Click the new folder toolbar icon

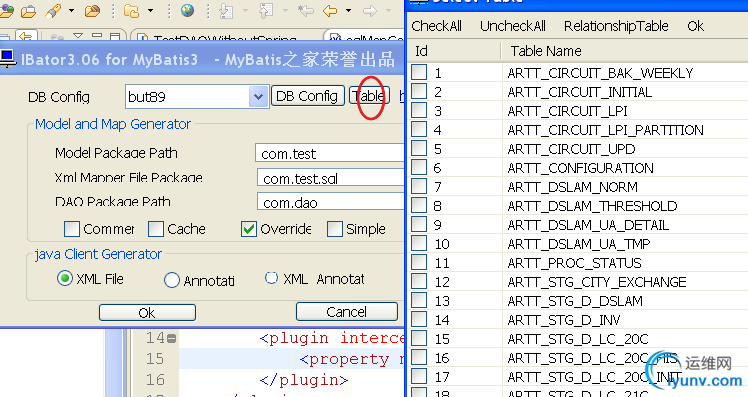(131, 10)
